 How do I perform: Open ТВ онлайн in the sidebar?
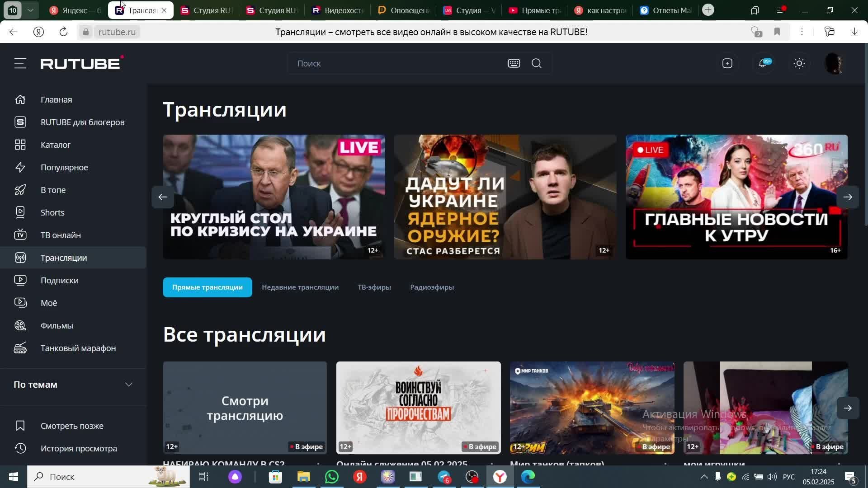(x=61, y=235)
